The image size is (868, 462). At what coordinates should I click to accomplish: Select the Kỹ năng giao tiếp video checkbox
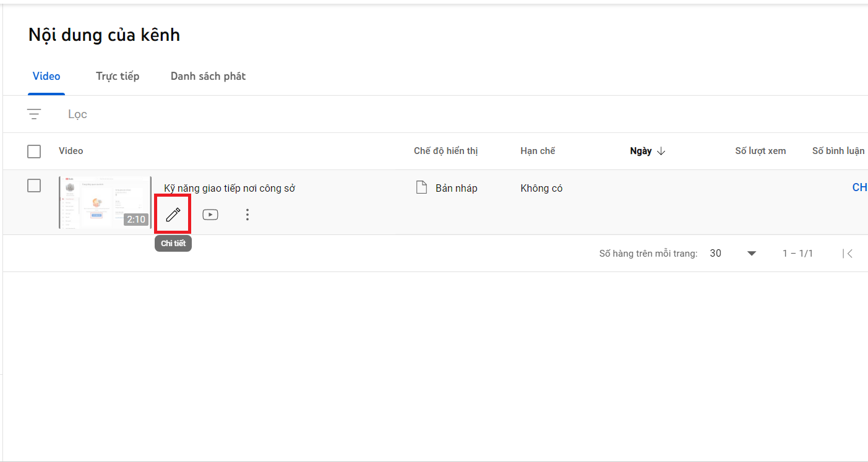point(34,186)
